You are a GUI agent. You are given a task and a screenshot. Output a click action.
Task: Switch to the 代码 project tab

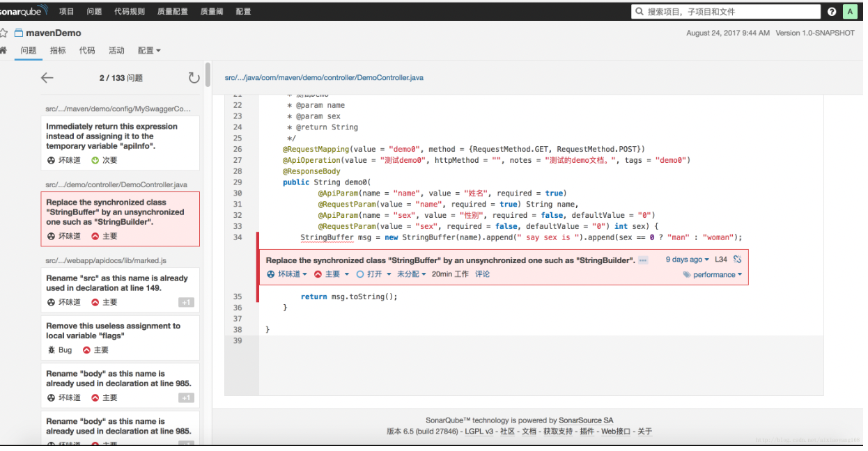click(87, 50)
